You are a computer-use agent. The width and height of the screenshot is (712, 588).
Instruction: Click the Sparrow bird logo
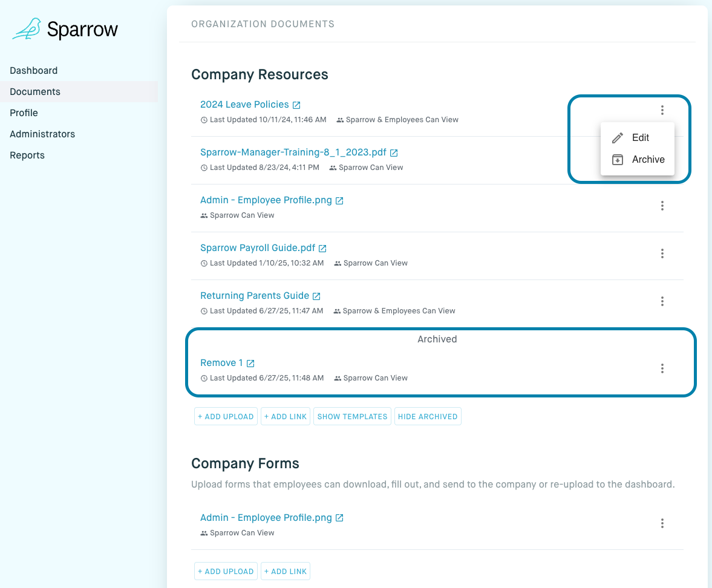point(27,29)
